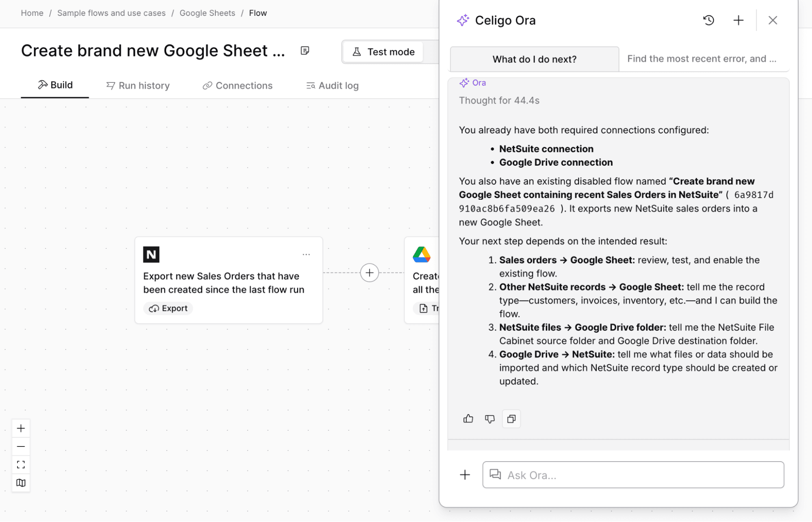
Task: Click the flow title 'Create brand new Google Sheet'
Action: click(153, 51)
